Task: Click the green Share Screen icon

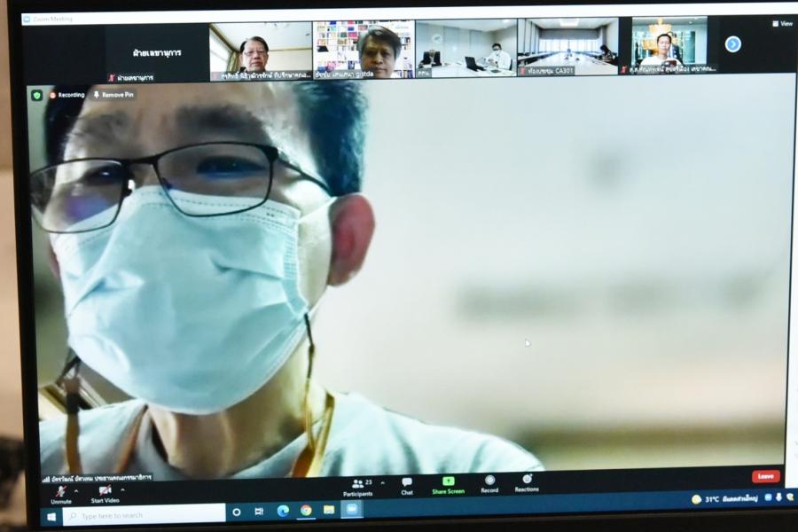Action: click(448, 481)
